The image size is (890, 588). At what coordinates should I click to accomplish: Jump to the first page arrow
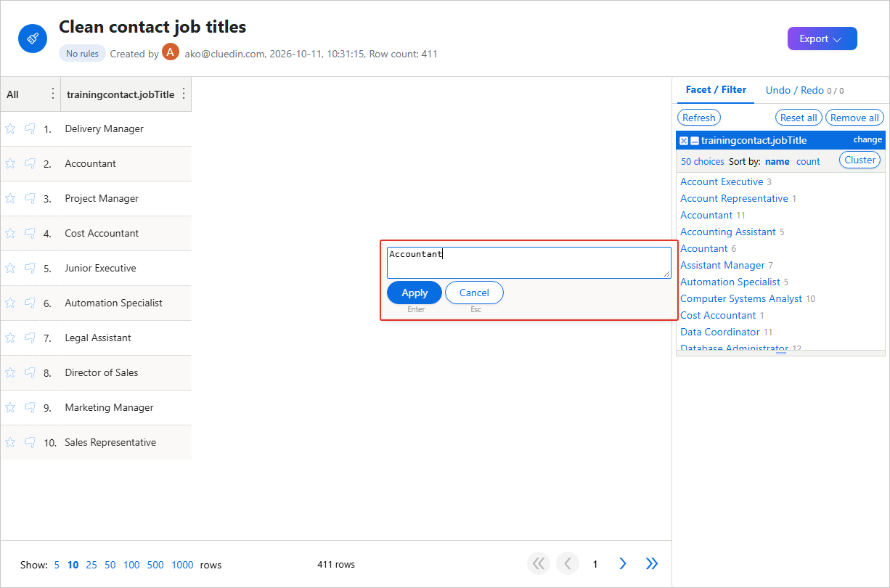(x=539, y=563)
